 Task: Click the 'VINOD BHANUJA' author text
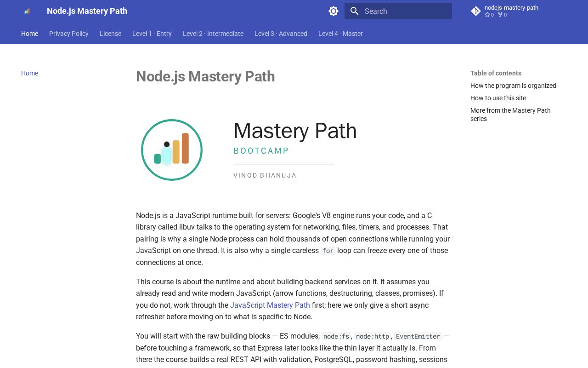tap(265, 175)
